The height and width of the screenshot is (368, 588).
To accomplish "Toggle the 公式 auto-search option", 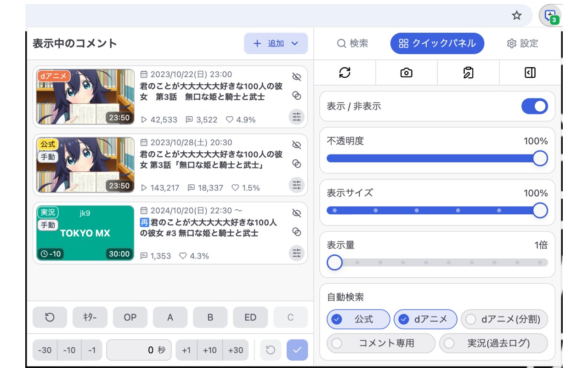I will [358, 319].
